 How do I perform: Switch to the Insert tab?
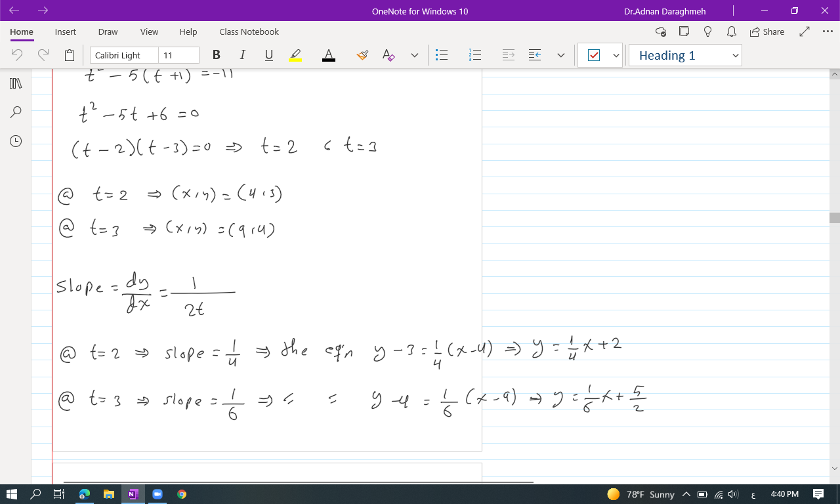(x=65, y=31)
